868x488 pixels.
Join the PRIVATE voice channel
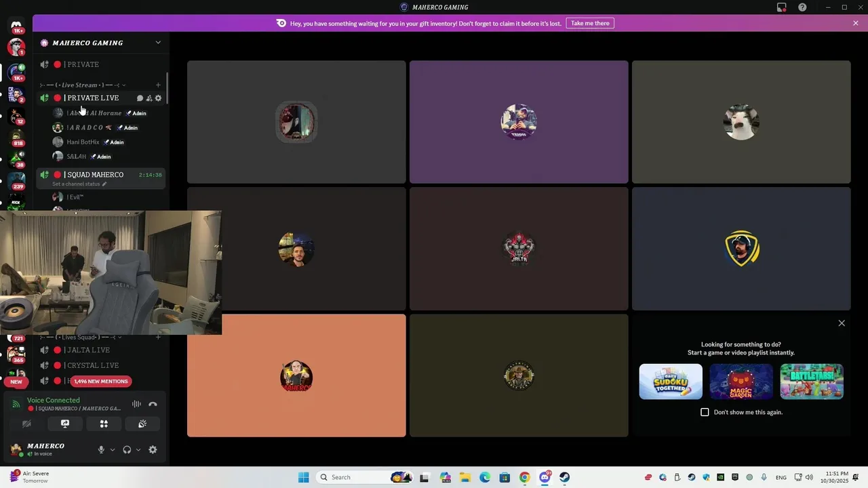click(100, 64)
